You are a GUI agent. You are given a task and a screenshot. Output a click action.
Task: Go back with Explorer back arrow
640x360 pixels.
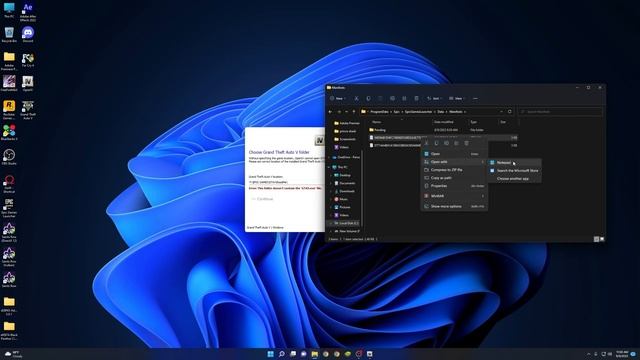(330, 111)
